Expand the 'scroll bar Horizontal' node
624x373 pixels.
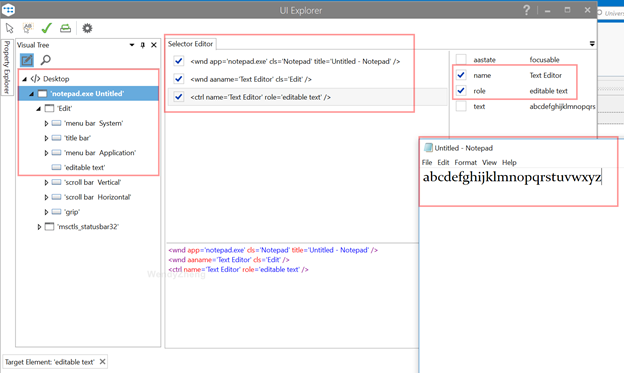[46, 197]
